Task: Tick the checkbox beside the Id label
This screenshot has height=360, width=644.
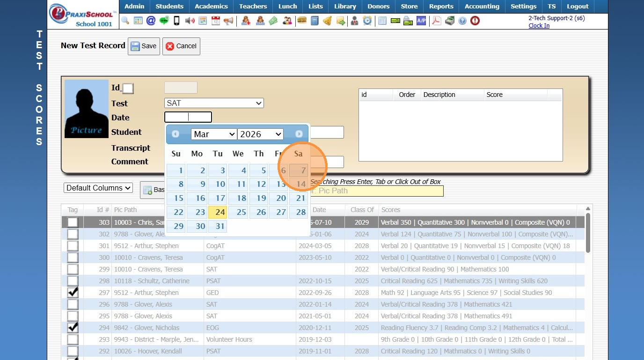Action: 128,88
